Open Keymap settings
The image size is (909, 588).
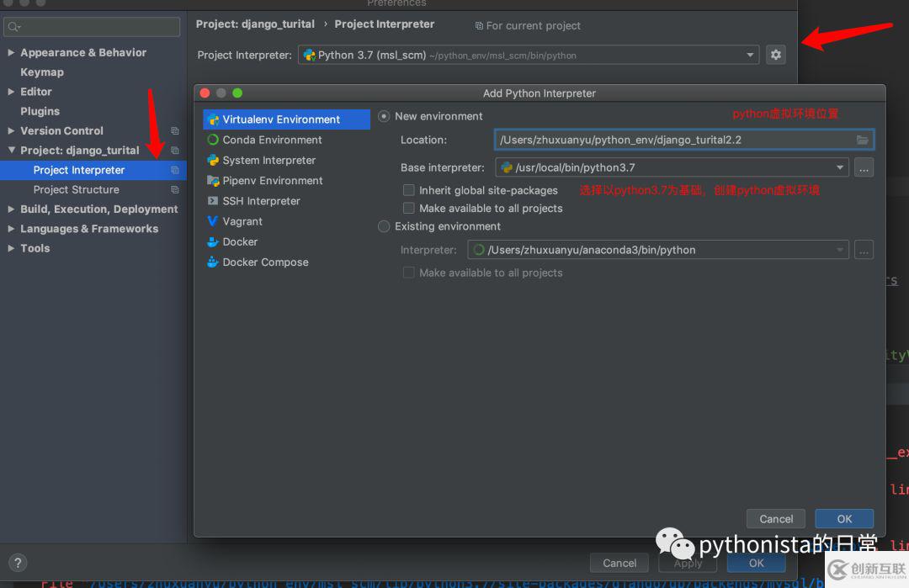click(x=42, y=72)
